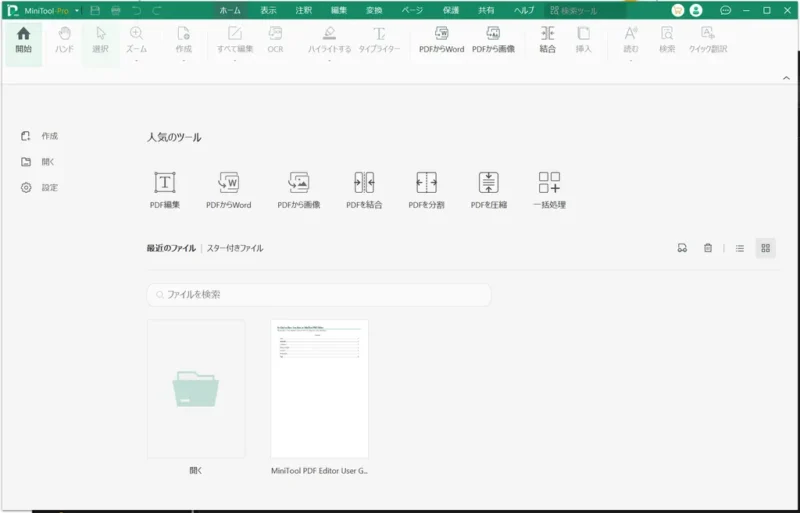800x513 pixels.
Task: Expand the 作成 dropdown arrow in ribbon
Action: 184,60
